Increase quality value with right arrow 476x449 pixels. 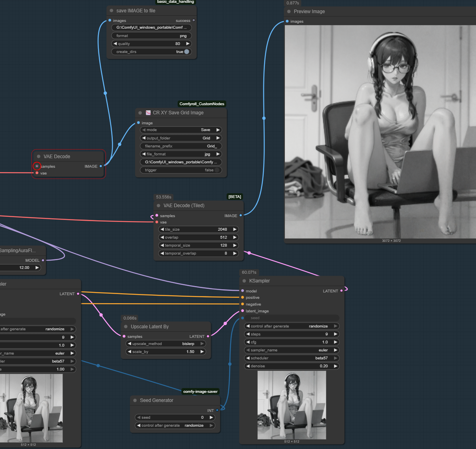[188, 44]
